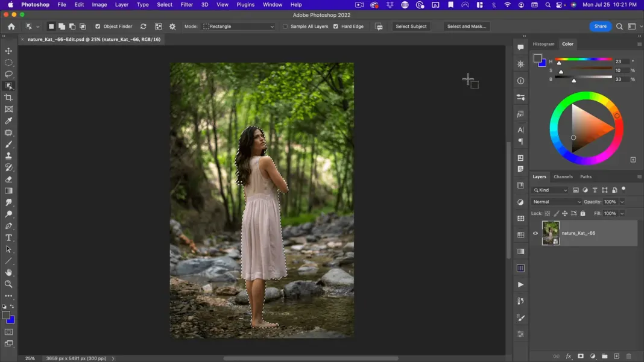Open the Normal blend mode dropdown

556,202
